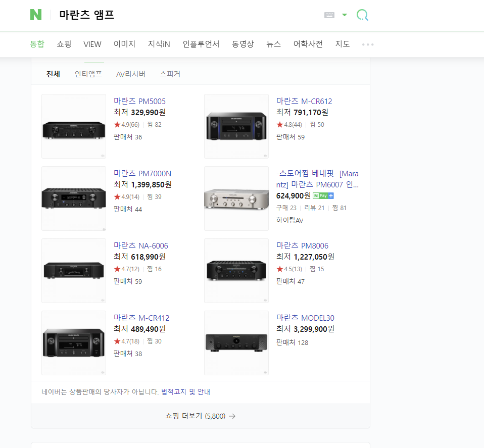484x448 pixels.
Task: Click the 최저 1,399,850원 price
Action: 142,184
